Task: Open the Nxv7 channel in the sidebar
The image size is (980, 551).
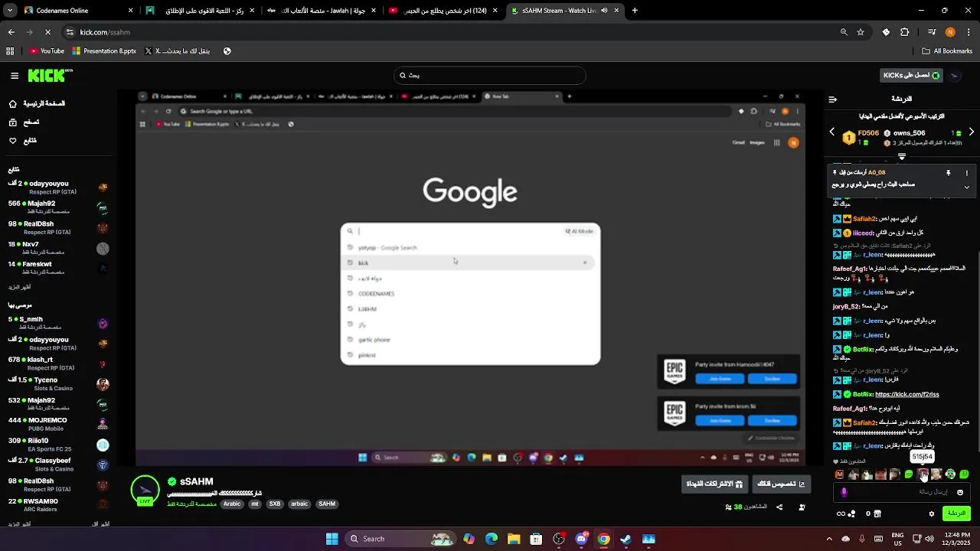Action: pos(57,248)
